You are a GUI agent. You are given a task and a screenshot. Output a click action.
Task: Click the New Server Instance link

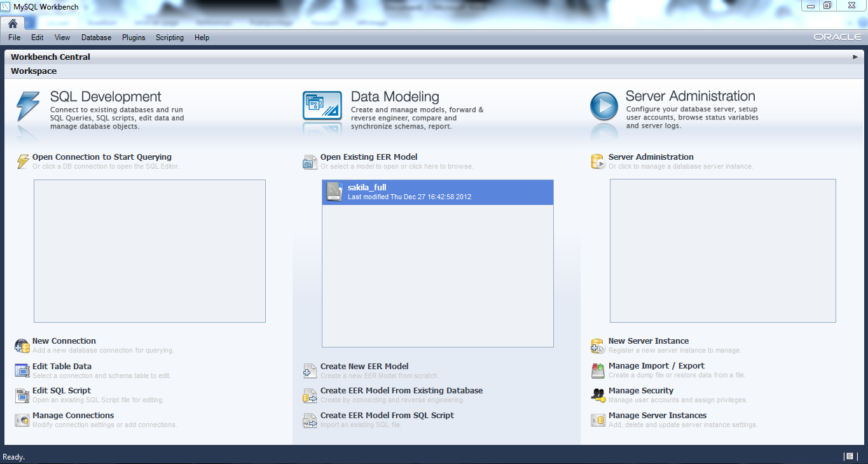(648, 341)
